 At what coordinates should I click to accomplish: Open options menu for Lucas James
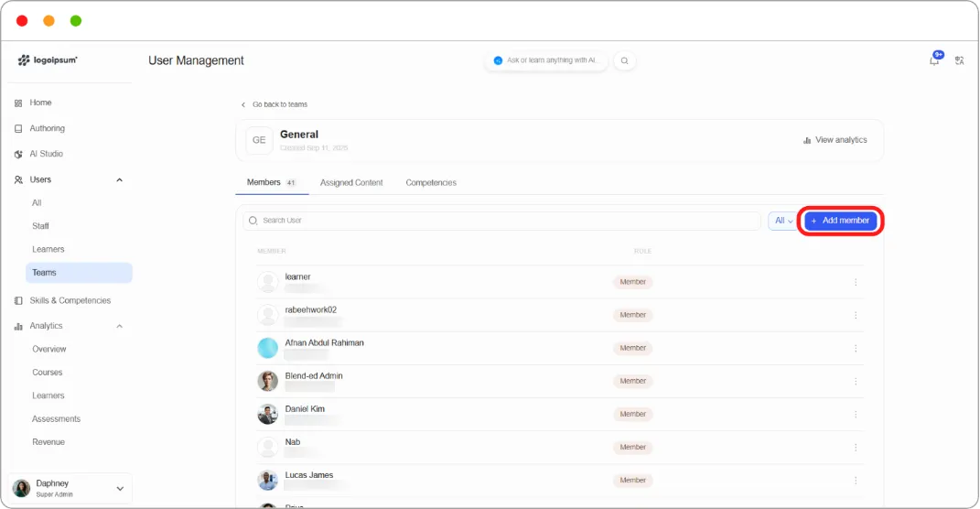coord(856,481)
